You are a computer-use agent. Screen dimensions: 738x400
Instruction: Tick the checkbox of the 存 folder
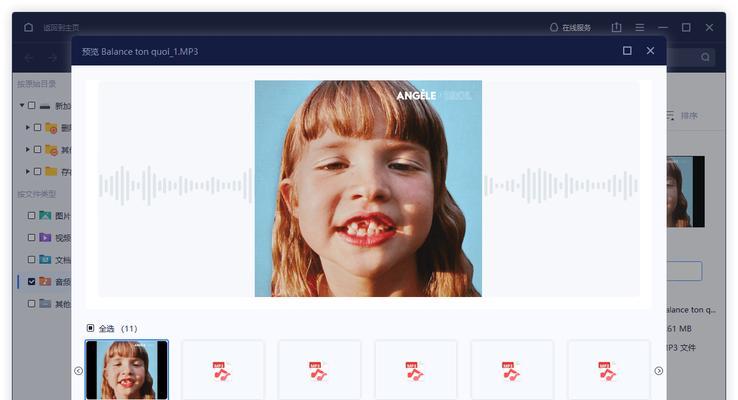[38, 171]
